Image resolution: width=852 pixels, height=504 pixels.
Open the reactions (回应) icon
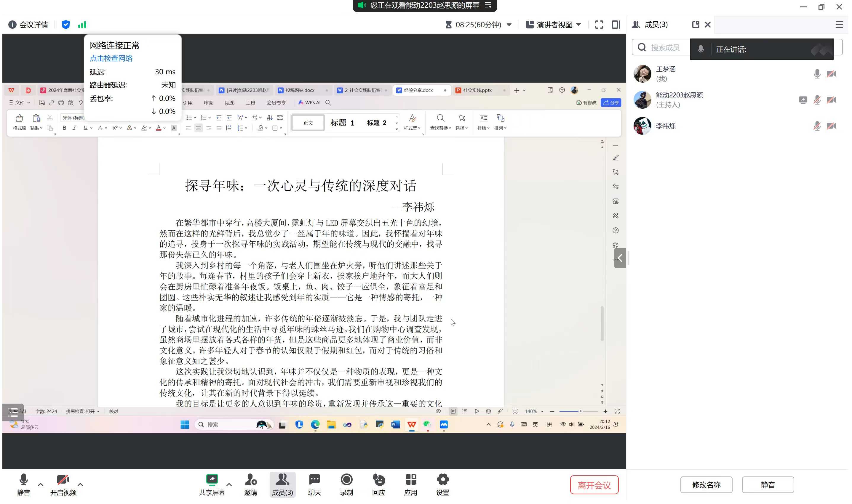[378, 480]
